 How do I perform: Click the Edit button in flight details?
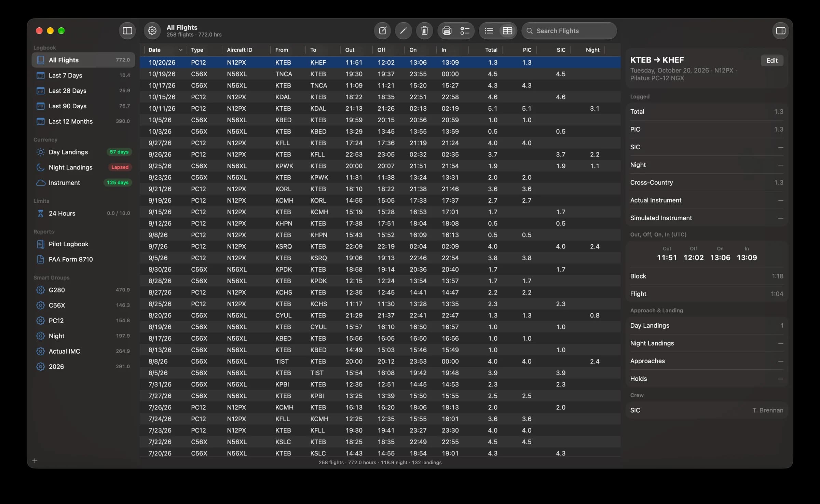[772, 60]
